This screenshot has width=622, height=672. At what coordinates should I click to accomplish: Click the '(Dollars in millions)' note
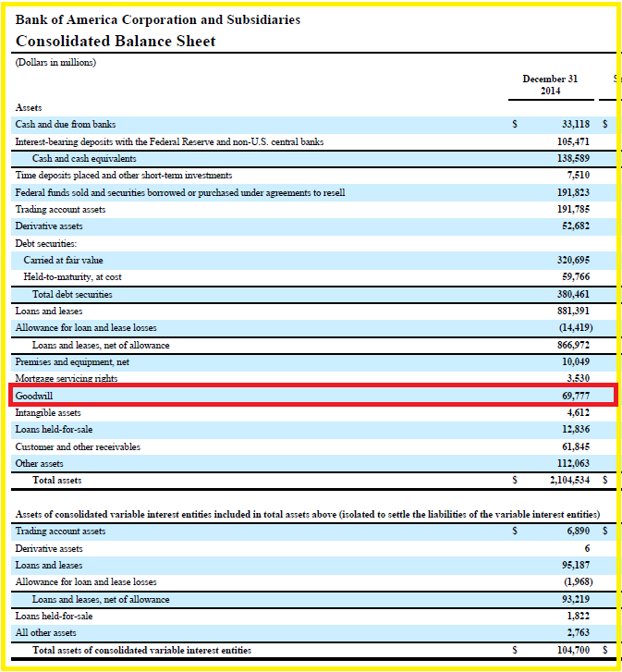click(x=55, y=62)
